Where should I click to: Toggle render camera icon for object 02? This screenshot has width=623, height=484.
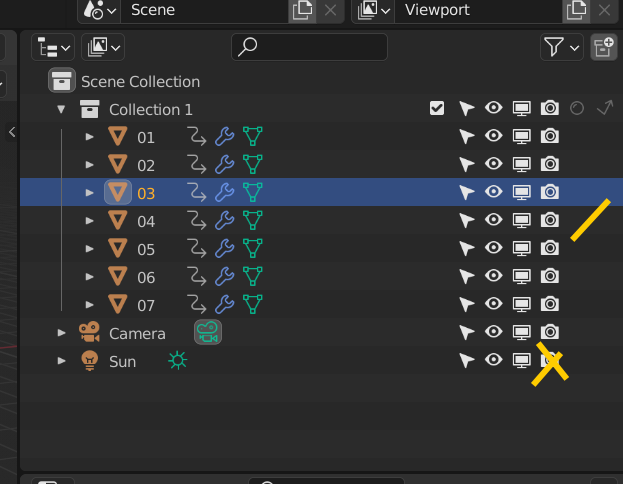coord(549,165)
